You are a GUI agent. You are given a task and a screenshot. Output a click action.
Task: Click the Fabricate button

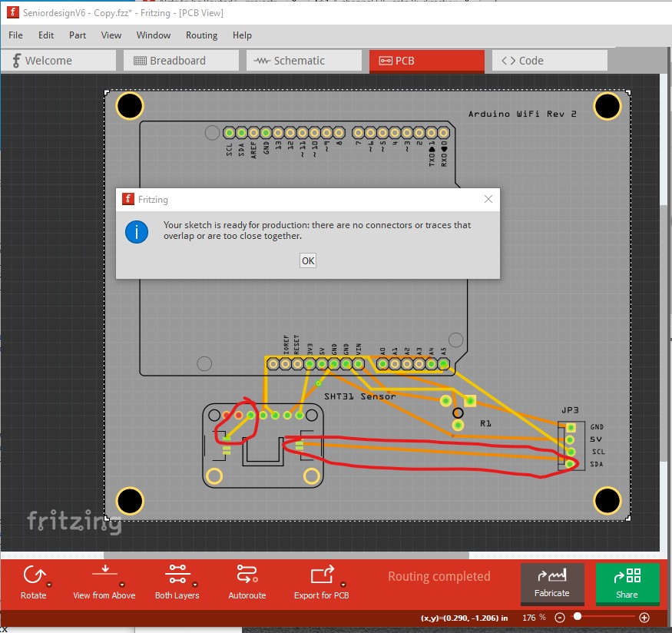[x=552, y=584]
